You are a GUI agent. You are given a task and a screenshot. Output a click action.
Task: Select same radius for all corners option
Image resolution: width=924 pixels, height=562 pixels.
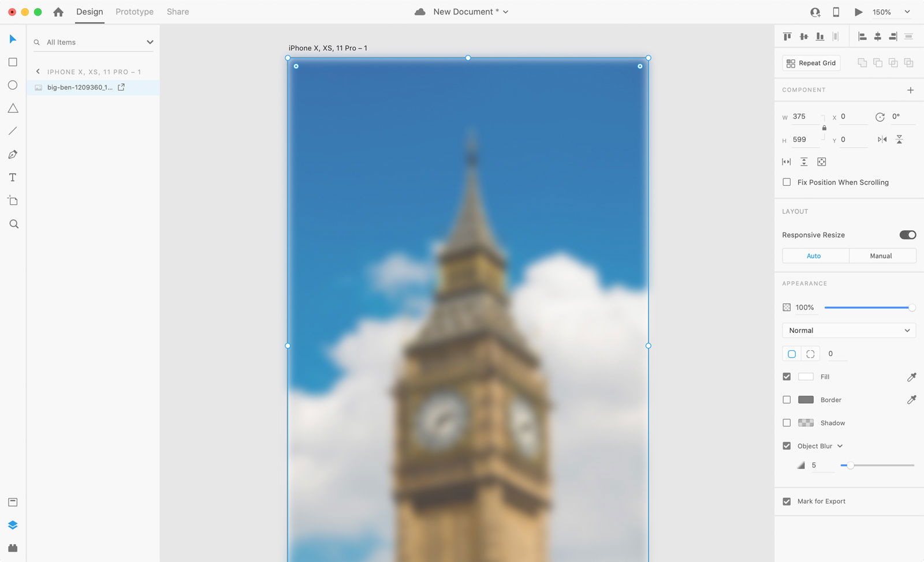[x=792, y=354]
